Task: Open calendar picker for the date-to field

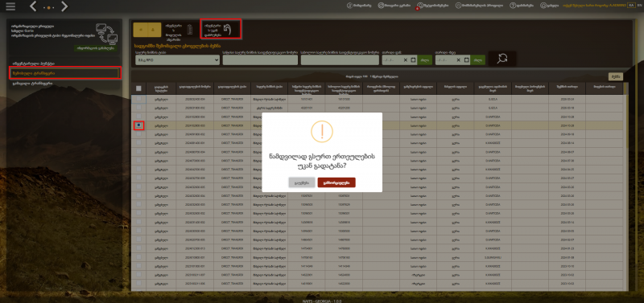Action: [x=467, y=59]
